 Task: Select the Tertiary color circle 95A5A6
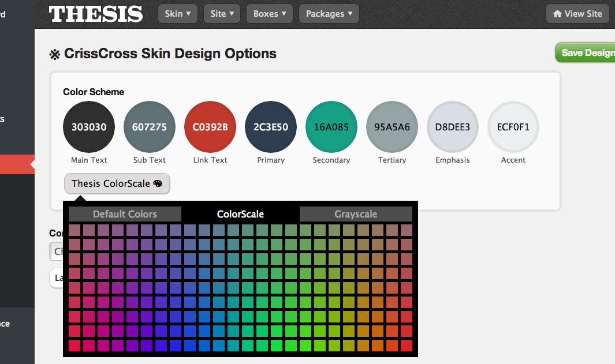(x=392, y=127)
